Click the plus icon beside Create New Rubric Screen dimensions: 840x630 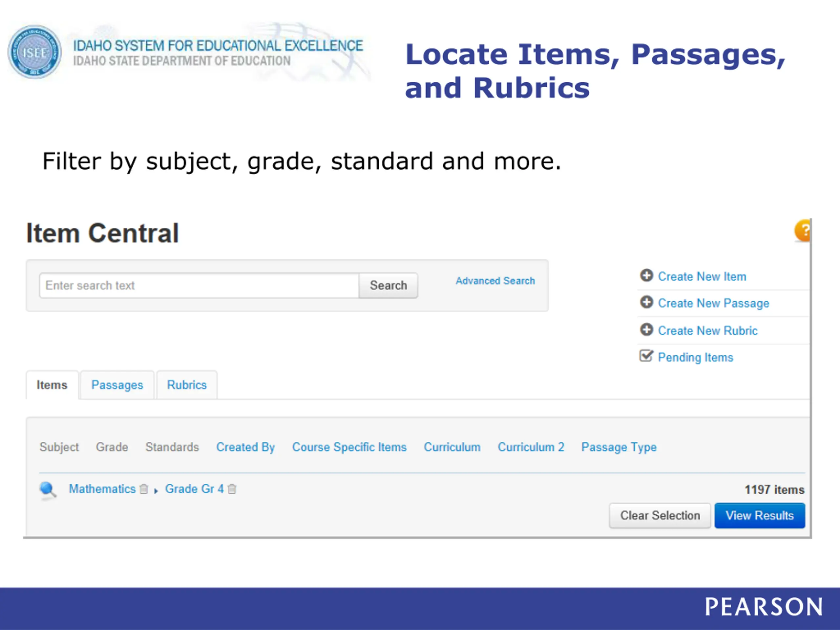[646, 330]
